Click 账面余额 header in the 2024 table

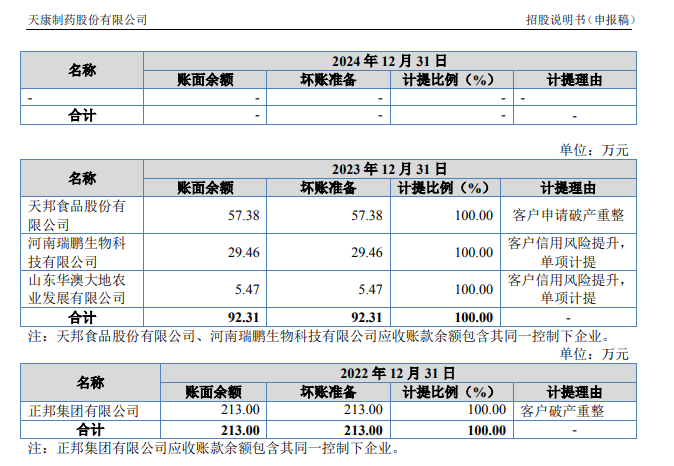click(x=205, y=80)
